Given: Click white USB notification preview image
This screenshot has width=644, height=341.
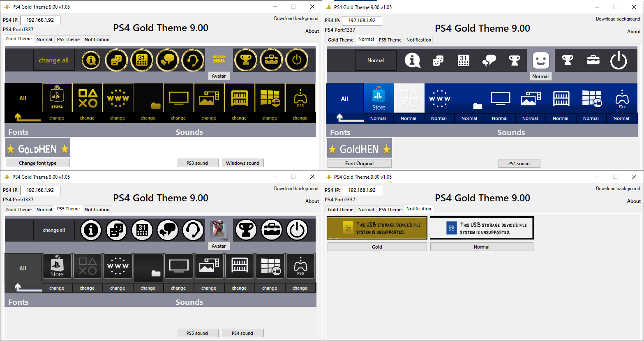Looking at the screenshot, I should 482,228.
